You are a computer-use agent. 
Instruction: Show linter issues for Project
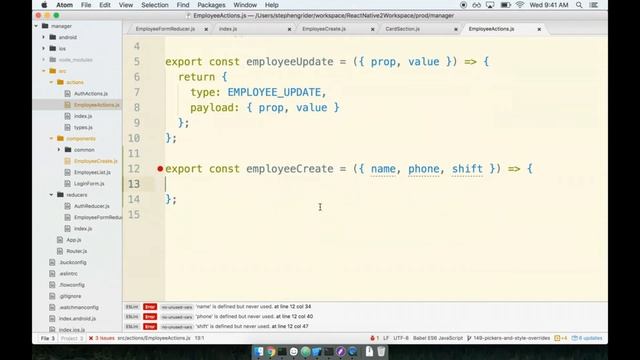coord(72,338)
